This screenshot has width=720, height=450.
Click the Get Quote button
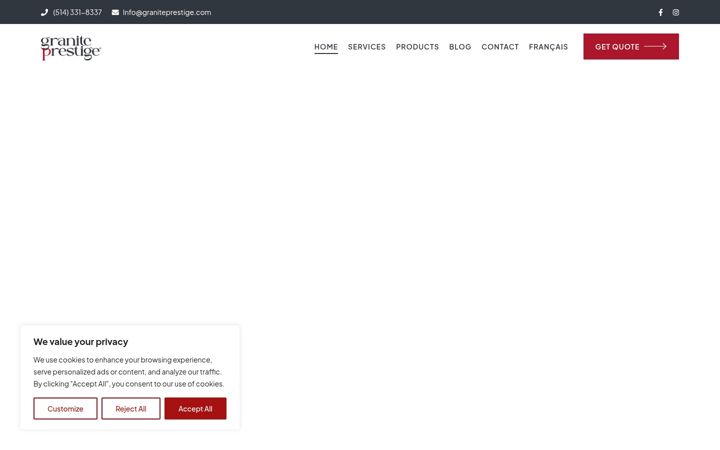631,46
